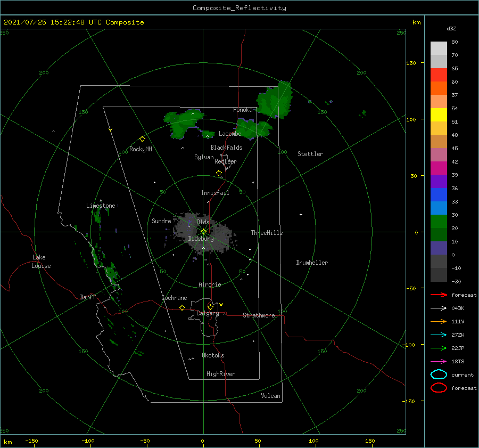Viewport: 479px width, 448px height.
Task: Click the green 22JP arrow icon
Action: point(439,348)
